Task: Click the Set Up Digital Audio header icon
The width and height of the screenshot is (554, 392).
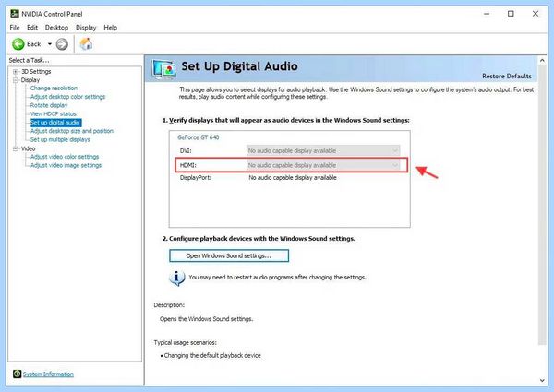Action: [164, 68]
